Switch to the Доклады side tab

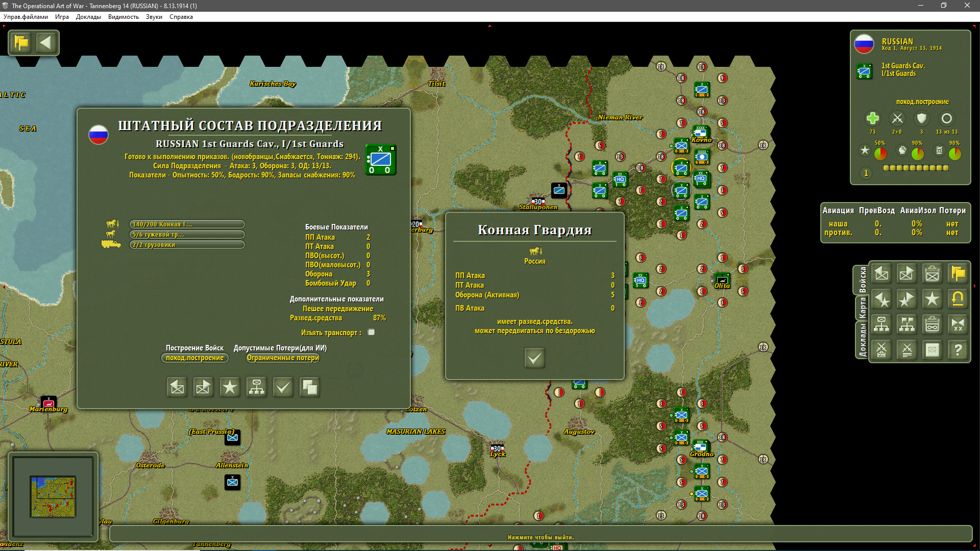pos(862,340)
